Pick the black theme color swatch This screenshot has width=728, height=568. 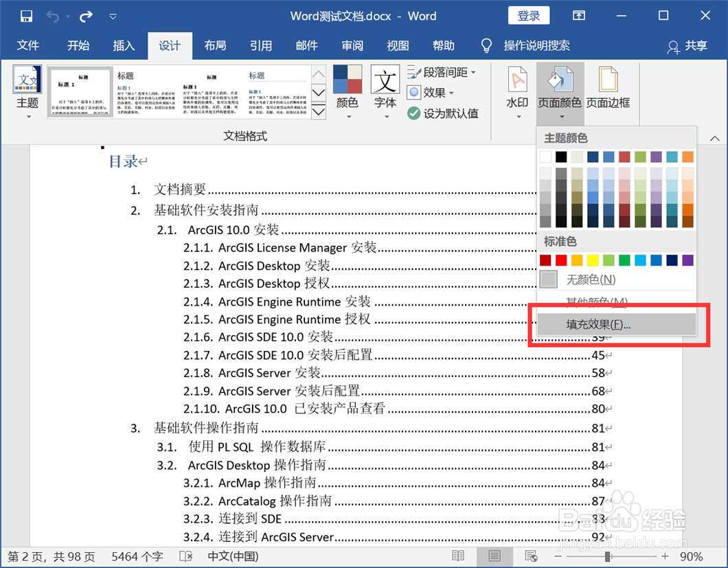tap(561, 157)
